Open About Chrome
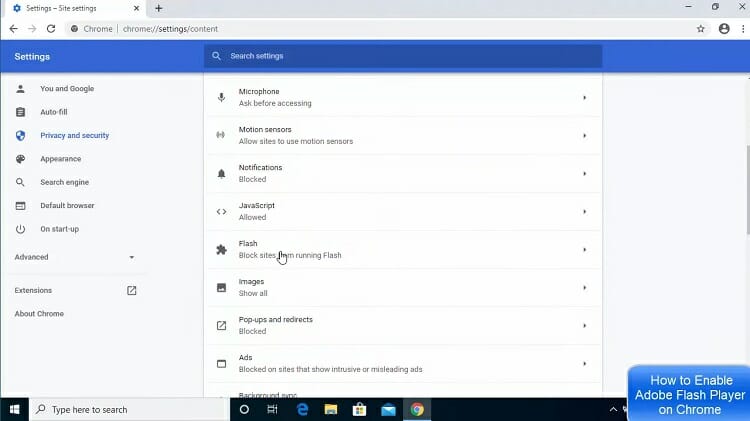750x421 pixels. (x=39, y=314)
